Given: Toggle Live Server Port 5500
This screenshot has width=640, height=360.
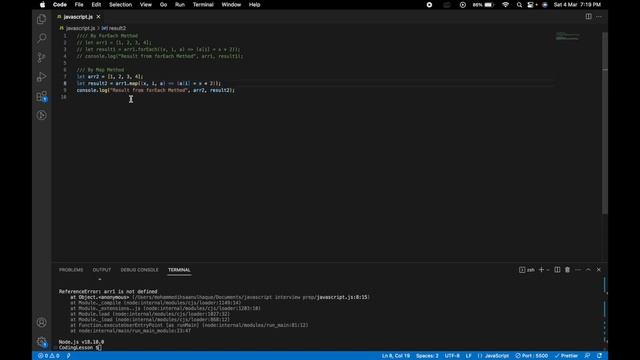Looking at the screenshot, I should click(531, 356).
